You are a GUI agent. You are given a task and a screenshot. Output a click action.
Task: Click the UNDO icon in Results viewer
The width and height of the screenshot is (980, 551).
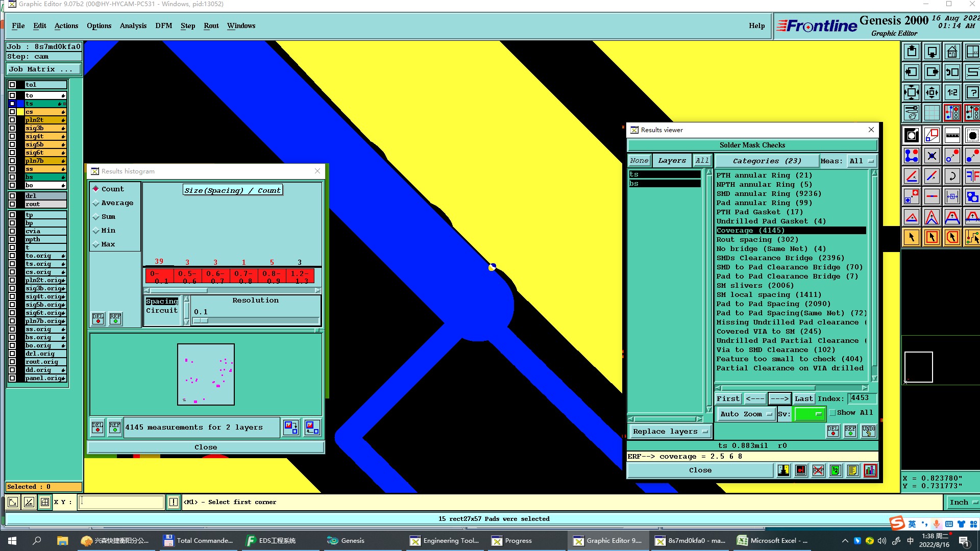coord(868,431)
